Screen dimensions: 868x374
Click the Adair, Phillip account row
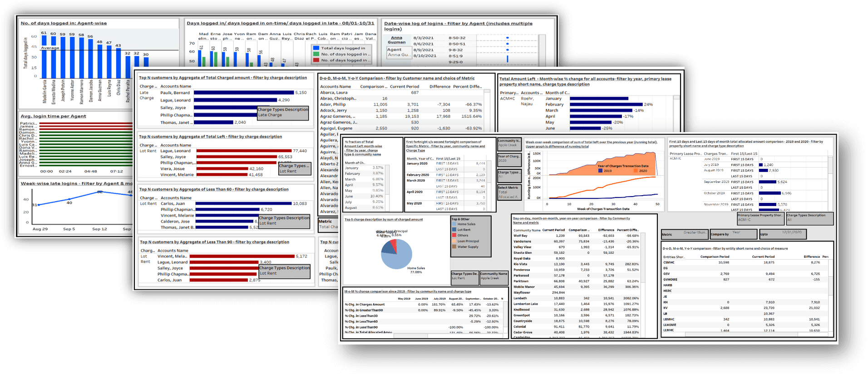pyautogui.click(x=401, y=104)
